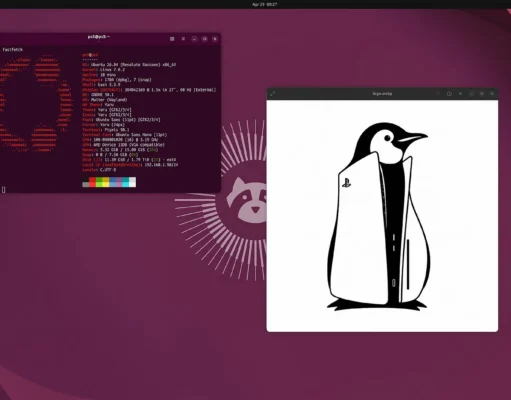The image size is (511, 400).
Task: Click the logo.webp title in the viewer
Action: (382, 94)
